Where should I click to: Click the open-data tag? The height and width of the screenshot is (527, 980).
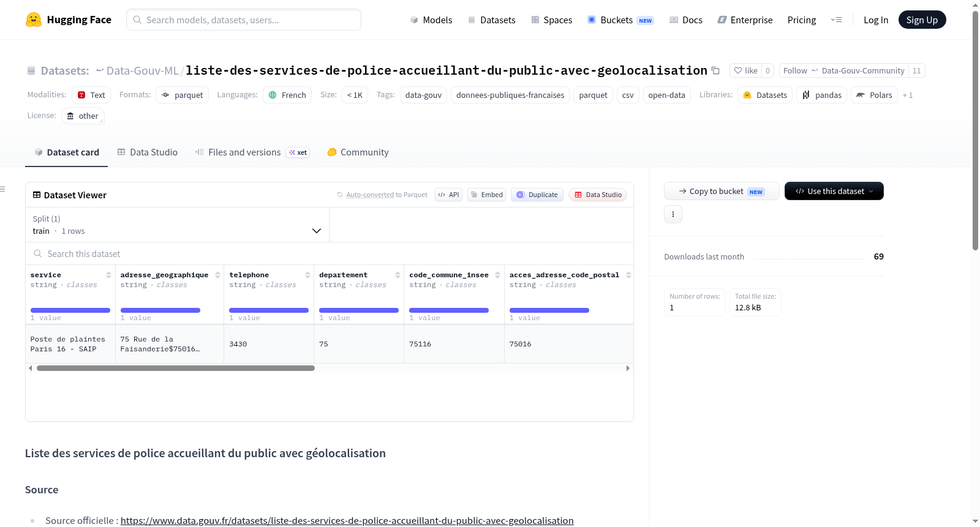666,95
